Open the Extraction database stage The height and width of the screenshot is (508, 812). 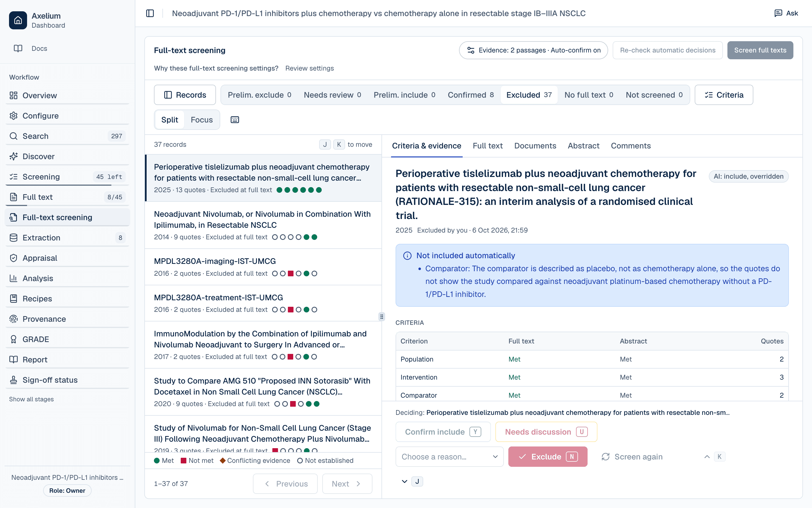67,238
